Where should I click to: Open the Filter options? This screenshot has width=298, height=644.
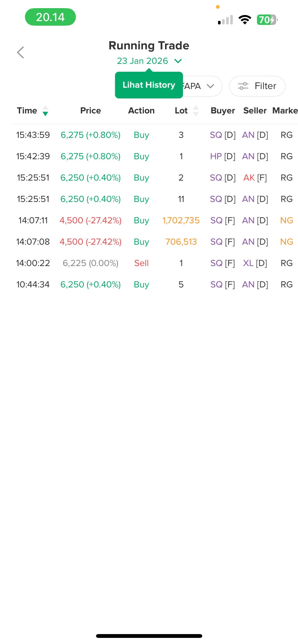[x=257, y=86]
